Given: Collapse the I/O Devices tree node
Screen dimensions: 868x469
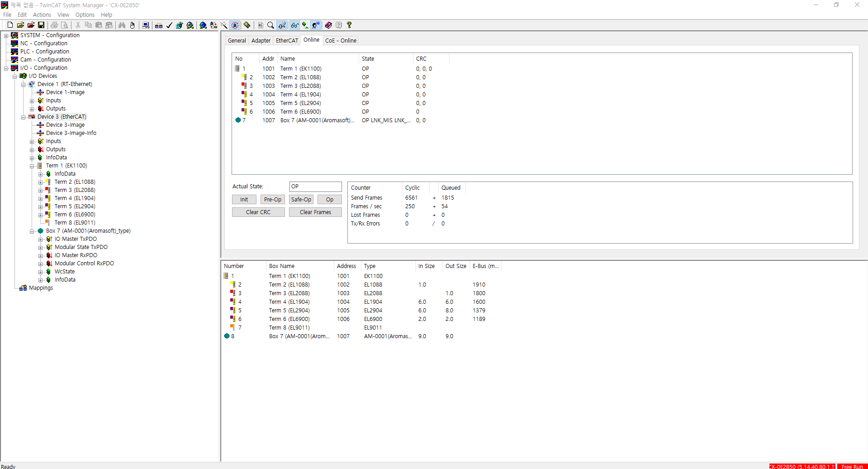Looking at the screenshot, I should 14,77.
